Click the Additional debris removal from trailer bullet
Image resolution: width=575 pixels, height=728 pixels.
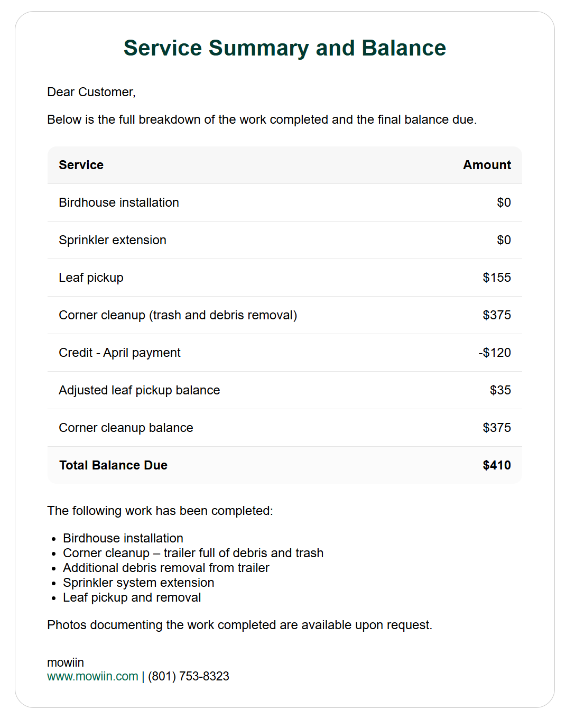click(x=166, y=568)
